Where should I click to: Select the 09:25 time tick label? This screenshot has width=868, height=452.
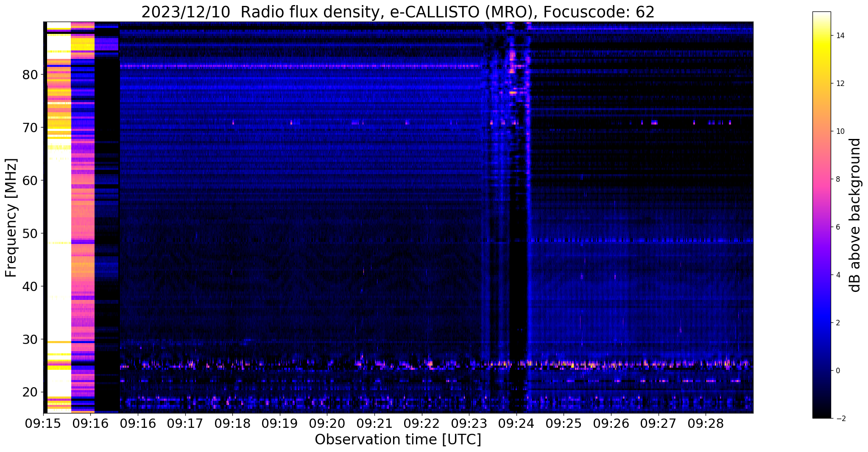pyautogui.click(x=564, y=424)
